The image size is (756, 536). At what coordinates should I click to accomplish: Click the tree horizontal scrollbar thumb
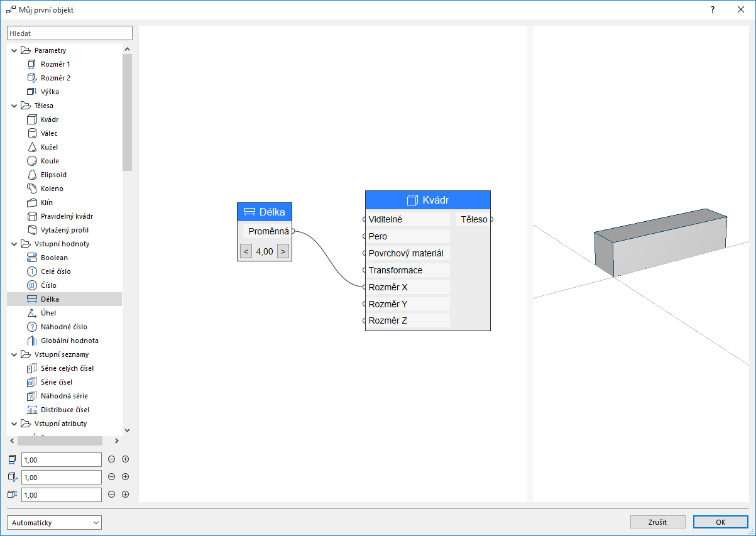coord(60,441)
